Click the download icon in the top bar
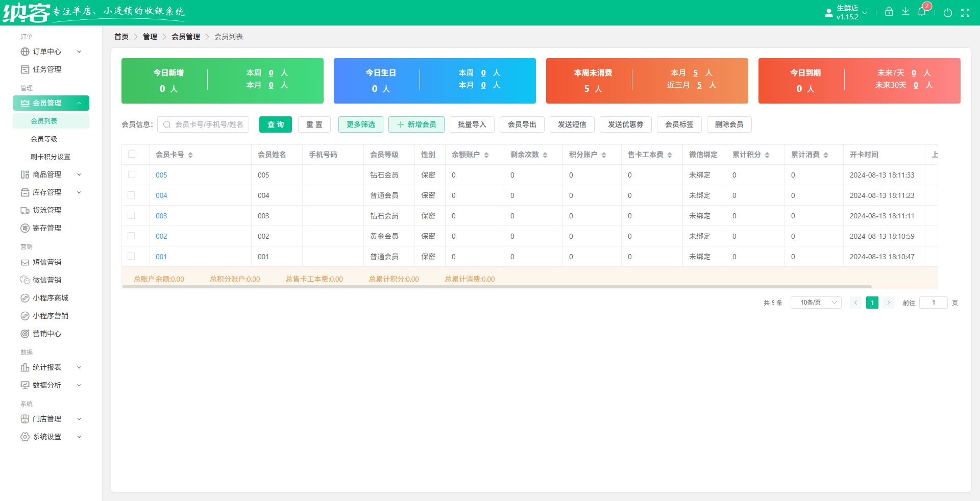The height and width of the screenshot is (501, 980). point(906,12)
